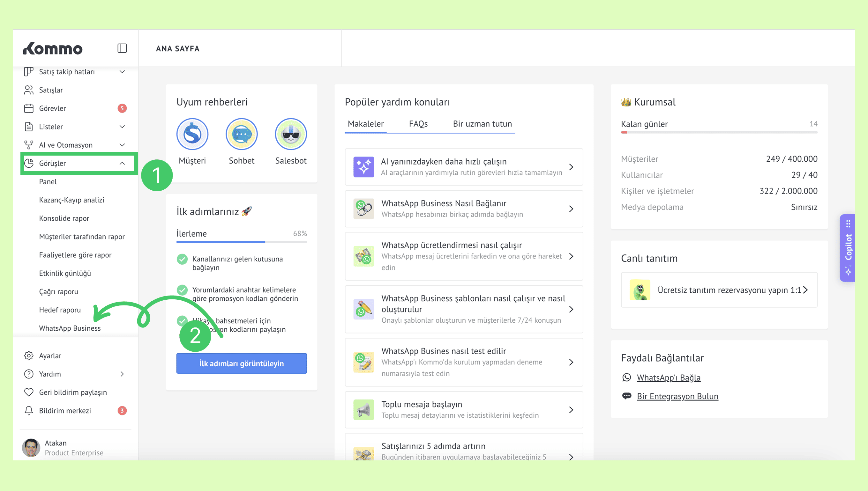Click the Görevler calendar icon
The height and width of the screenshot is (491, 868).
[29, 108]
